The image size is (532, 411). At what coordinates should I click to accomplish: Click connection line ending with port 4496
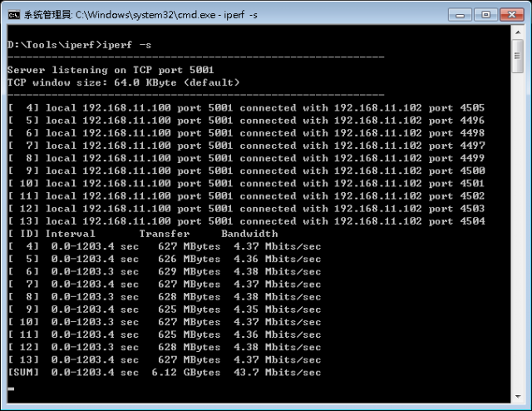pyautogui.click(x=246, y=121)
